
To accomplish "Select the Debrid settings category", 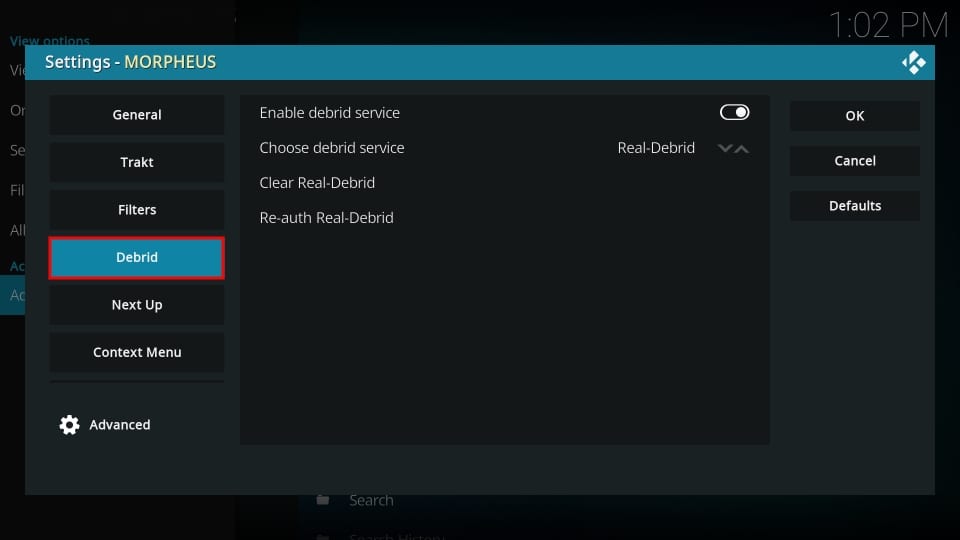I will click(x=137, y=257).
